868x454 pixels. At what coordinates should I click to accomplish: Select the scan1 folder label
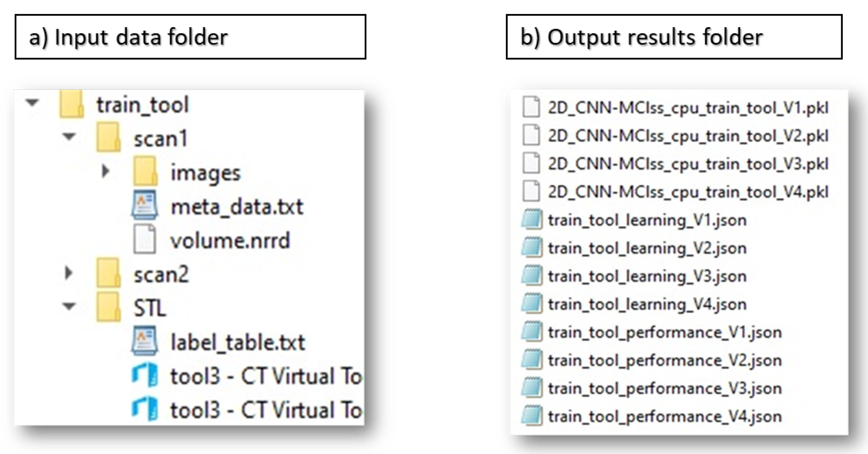click(x=161, y=139)
